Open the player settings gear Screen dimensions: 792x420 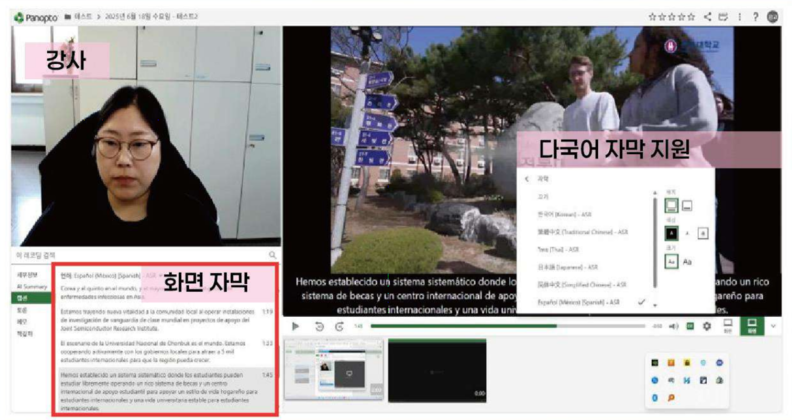(707, 326)
